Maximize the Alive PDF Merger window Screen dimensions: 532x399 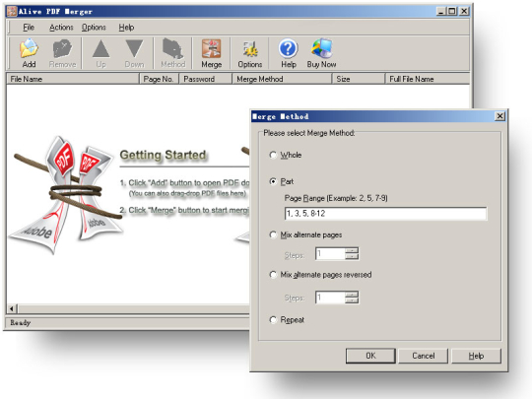[x=452, y=11]
